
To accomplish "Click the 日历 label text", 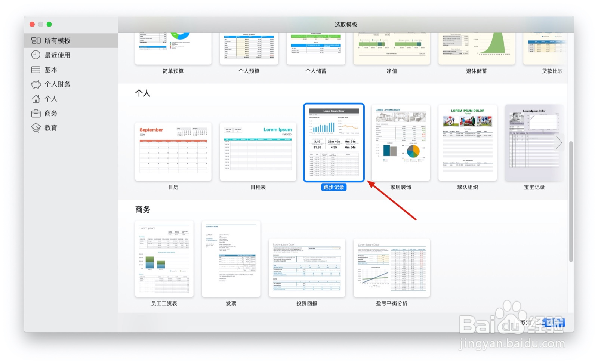I will pyautogui.click(x=173, y=187).
